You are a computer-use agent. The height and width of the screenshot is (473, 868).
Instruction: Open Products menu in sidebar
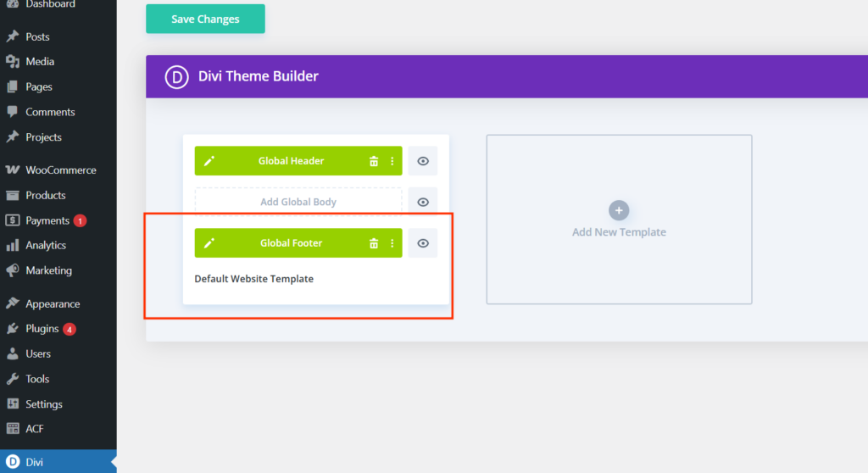pyautogui.click(x=58, y=196)
